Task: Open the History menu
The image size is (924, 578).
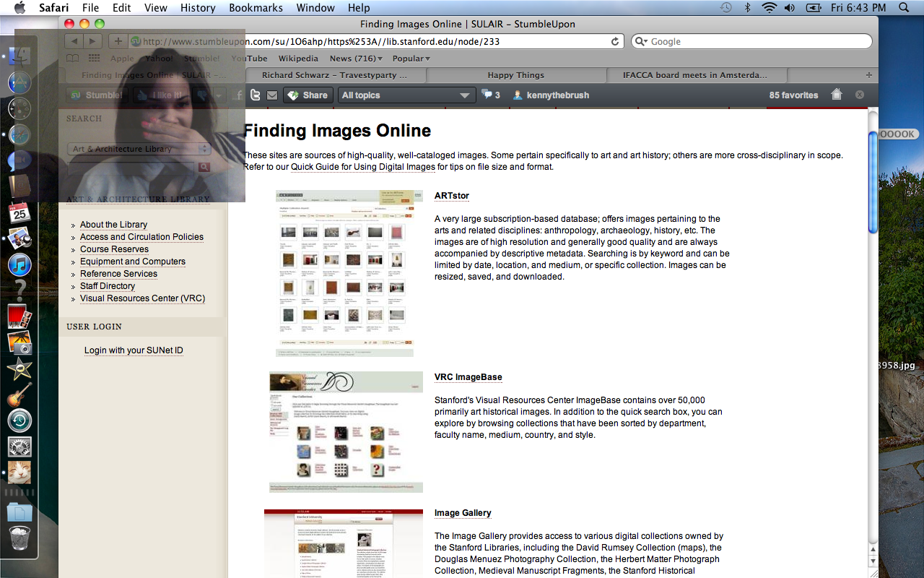Action: 198,8
